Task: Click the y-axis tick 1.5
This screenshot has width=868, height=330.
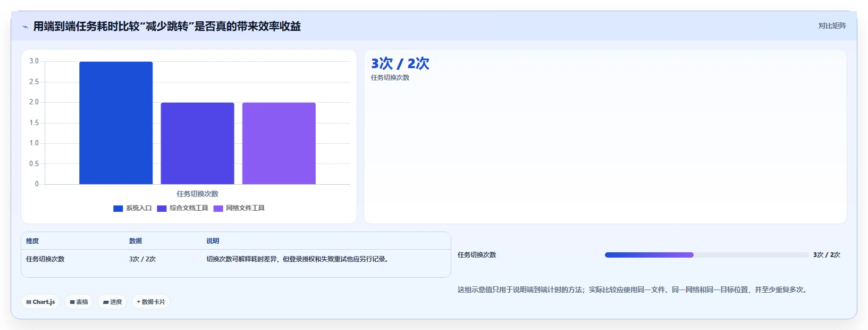Action: (x=34, y=123)
